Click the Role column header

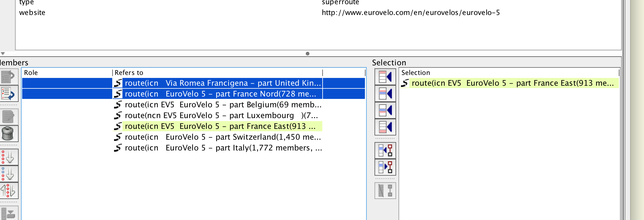(67, 73)
